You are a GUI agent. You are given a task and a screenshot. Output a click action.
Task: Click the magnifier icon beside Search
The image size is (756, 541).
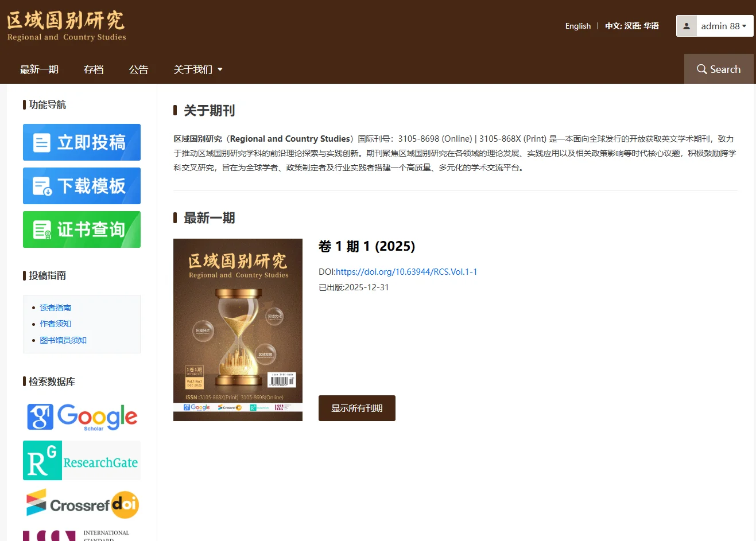(701, 69)
